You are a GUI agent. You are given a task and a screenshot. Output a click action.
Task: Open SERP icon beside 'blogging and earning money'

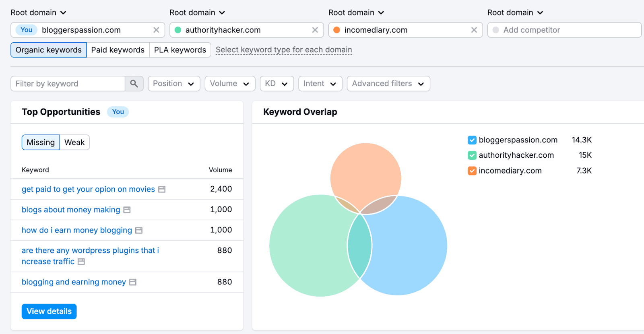pyautogui.click(x=133, y=282)
